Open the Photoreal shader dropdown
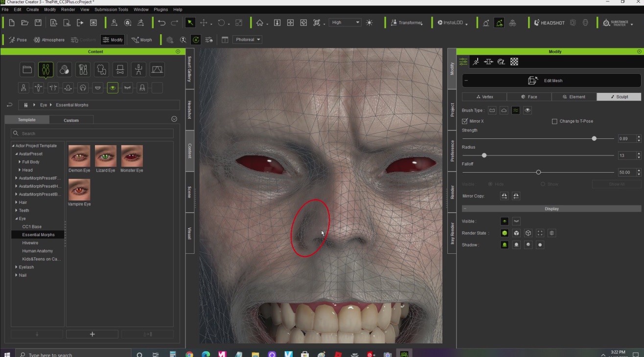The width and height of the screenshot is (644, 357). click(x=248, y=40)
